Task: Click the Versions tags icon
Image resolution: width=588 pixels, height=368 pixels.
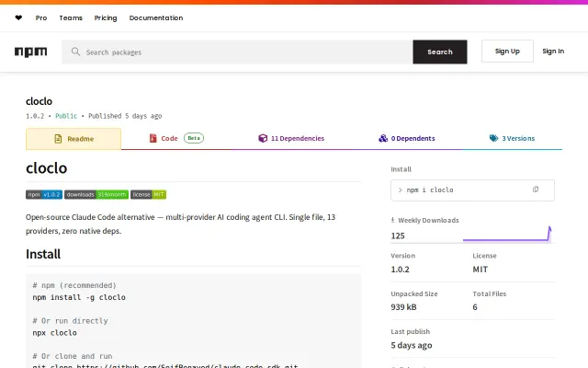Action: pos(494,138)
